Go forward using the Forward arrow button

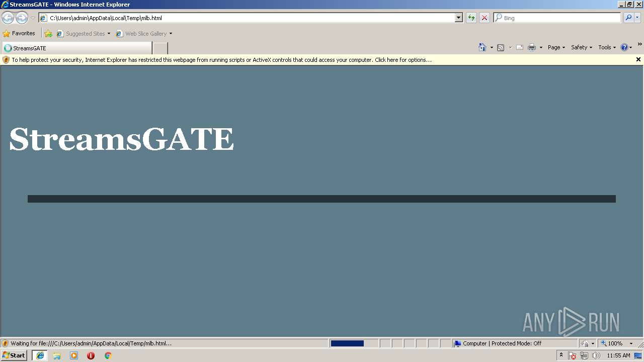[x=22, y=18]
